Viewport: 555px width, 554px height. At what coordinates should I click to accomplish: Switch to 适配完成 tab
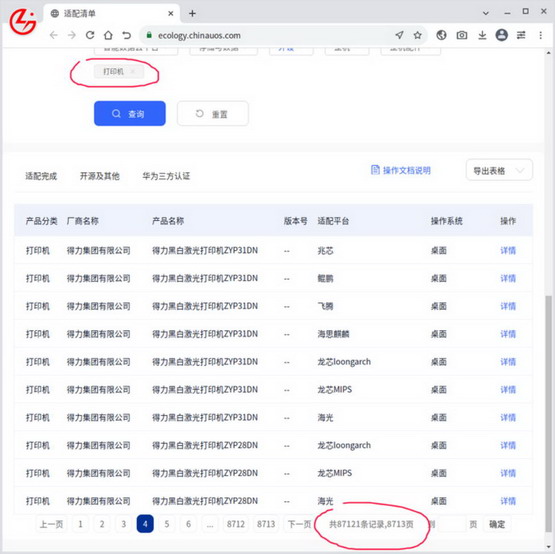(x=41, y=176)
